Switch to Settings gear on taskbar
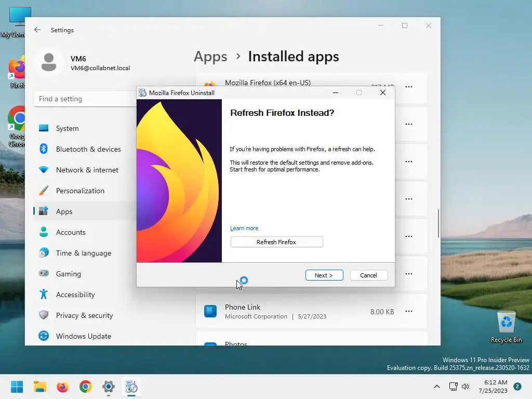The image size is (532, 399). [109, 387]
